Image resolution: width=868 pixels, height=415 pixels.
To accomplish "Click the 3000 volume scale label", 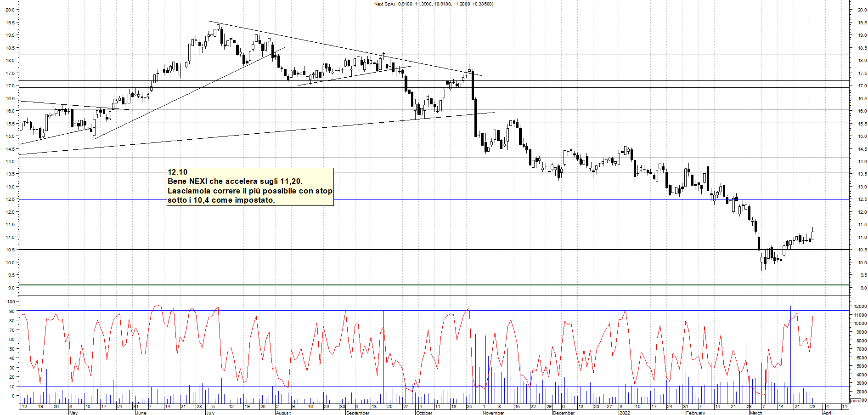I will (x=862, y=383).
